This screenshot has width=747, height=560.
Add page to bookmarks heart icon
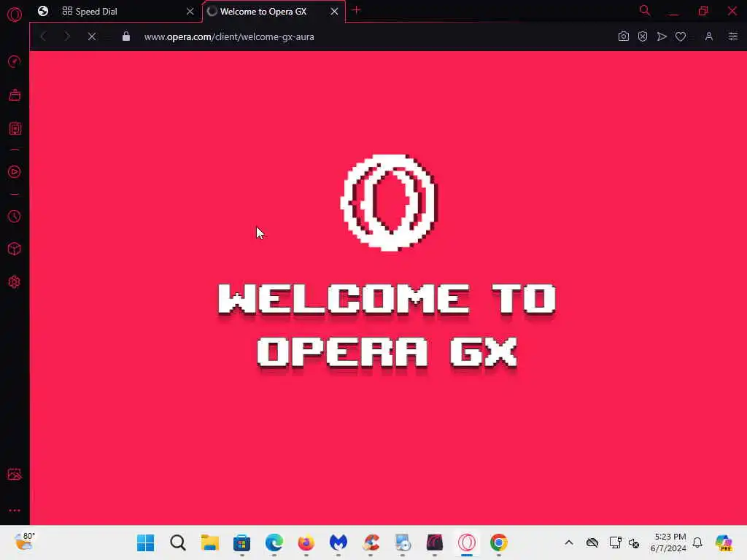[681, 36]
